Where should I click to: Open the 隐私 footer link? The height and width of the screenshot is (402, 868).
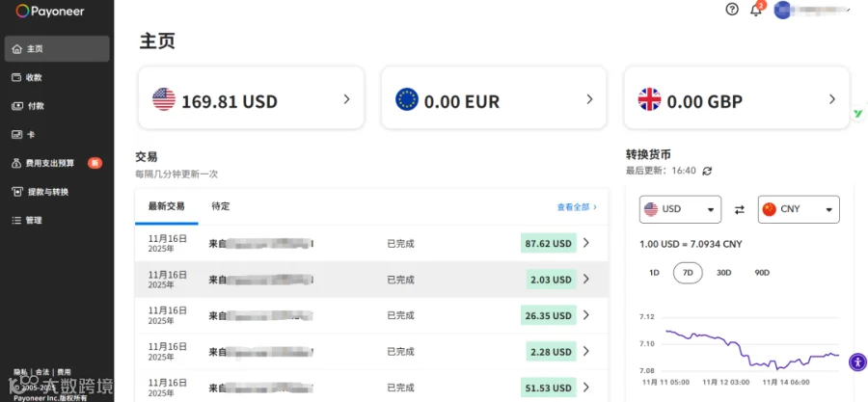20,372
